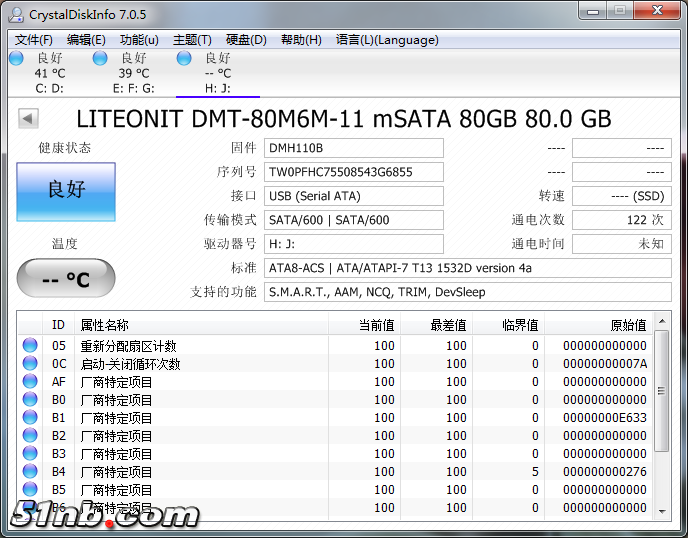Image resolution: width=688 pixels, height=538 pixels.
Task: Click the blue status orb for attribute B4
Action: [30, 471]
